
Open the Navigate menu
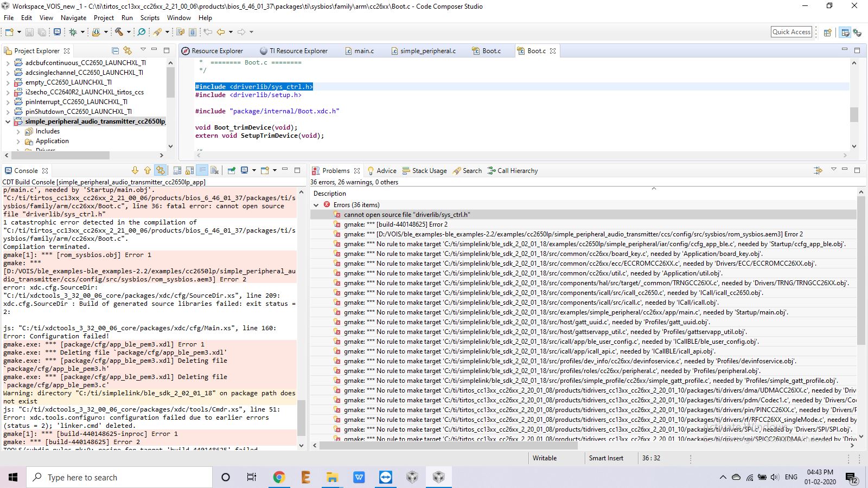coord(74,18)
